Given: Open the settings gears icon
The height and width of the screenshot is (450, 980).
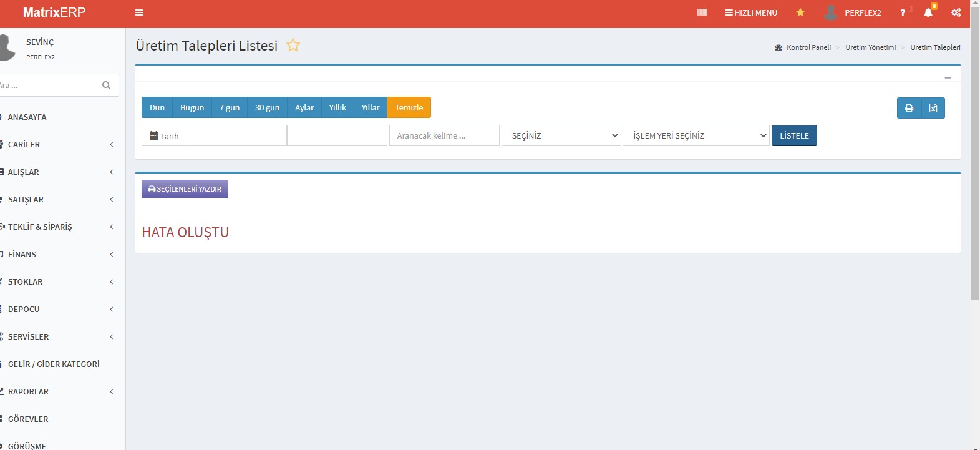Looking at the screenshot, I should click(956, 12).
